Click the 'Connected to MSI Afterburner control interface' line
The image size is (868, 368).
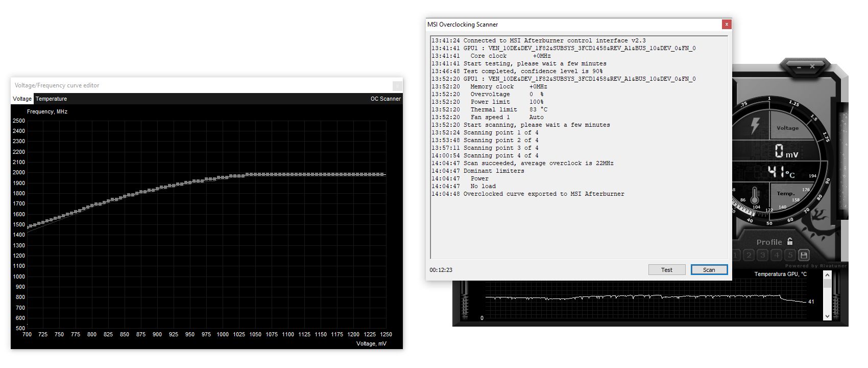tap(538, 40)
